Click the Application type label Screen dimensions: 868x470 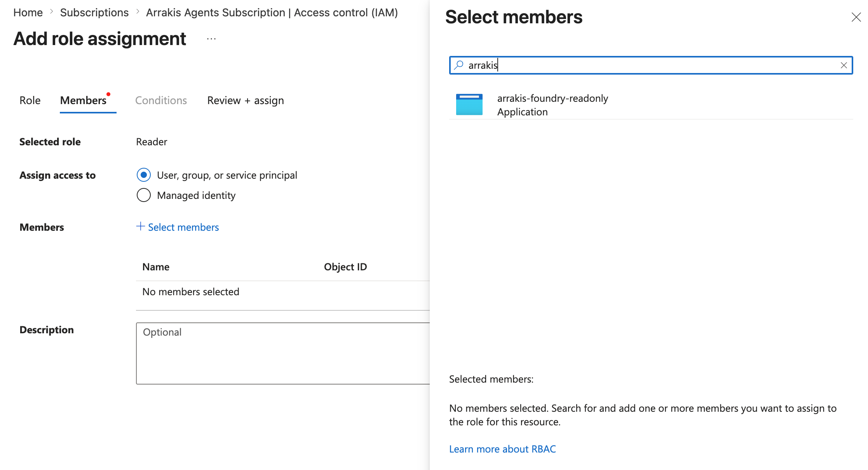point(523,112)
